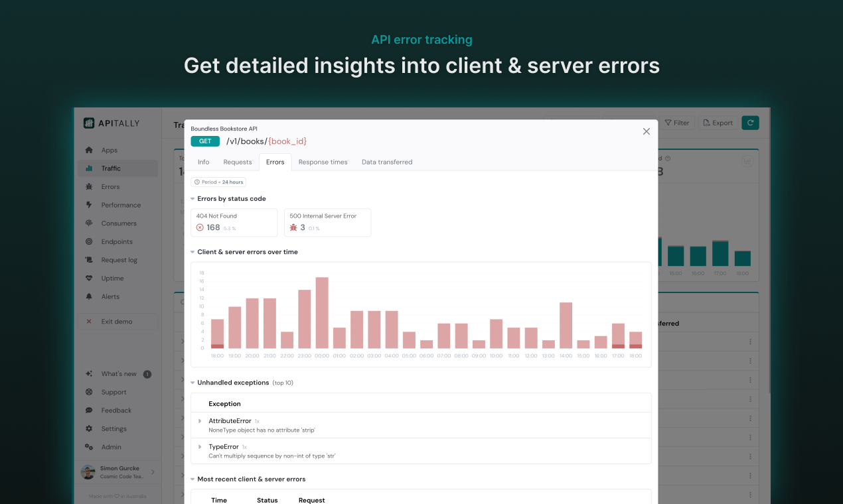
Task: Switch to the Requests tab
Action: tap(238, 162)
